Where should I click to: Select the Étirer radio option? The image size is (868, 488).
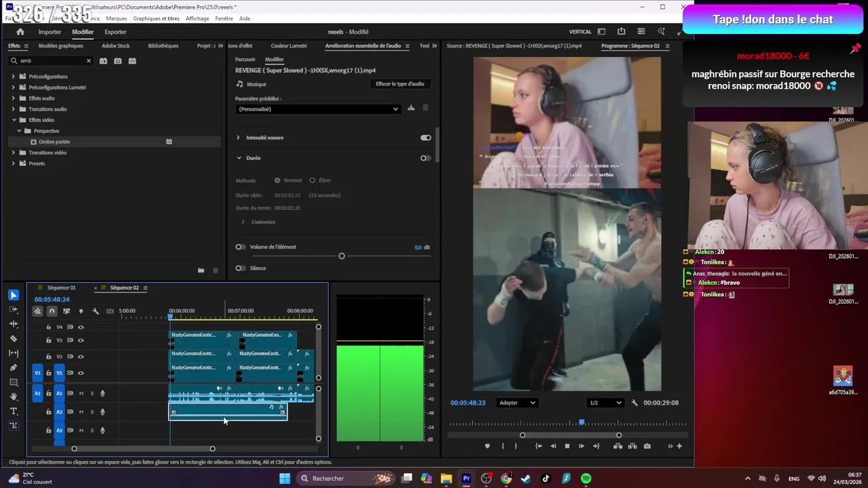[x=312, y=180]
